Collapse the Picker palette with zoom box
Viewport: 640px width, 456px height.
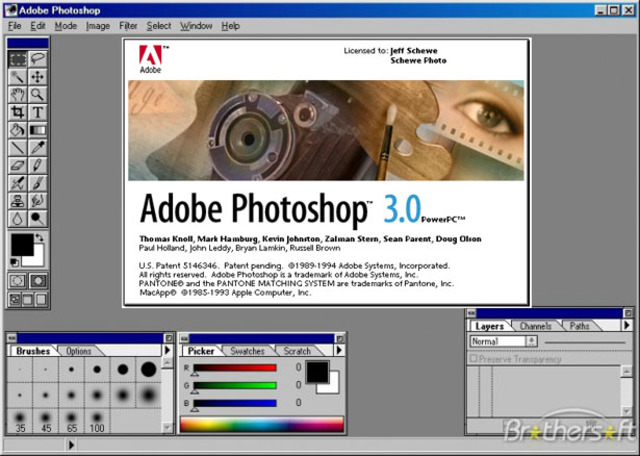[340, 338]
